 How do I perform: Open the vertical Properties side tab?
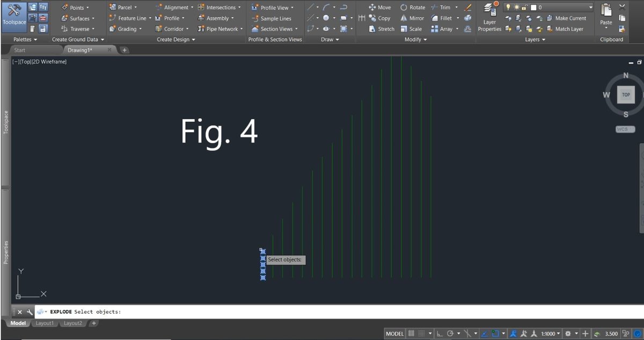pyautogui.click(x=6, y=252)
